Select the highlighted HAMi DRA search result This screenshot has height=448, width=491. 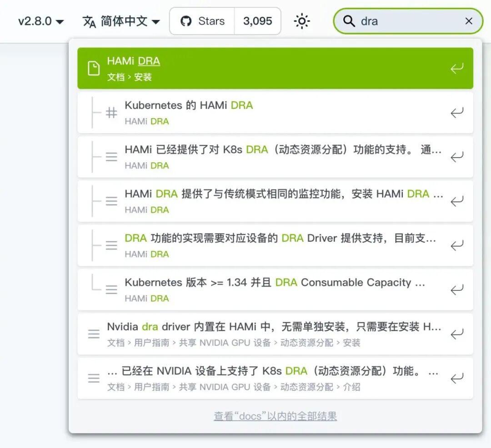[x=273, y=67]
